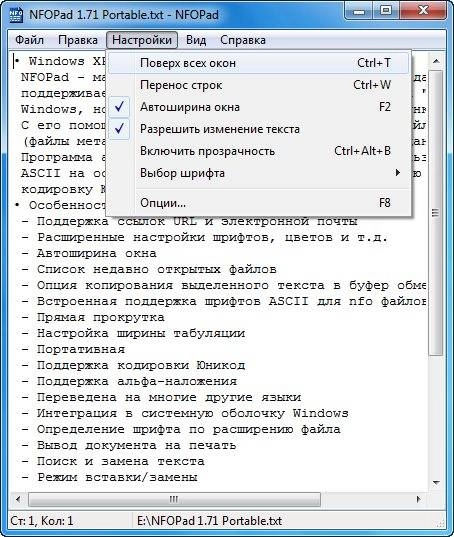Expand the Выбор шрифта submenu

click(258, 173)
